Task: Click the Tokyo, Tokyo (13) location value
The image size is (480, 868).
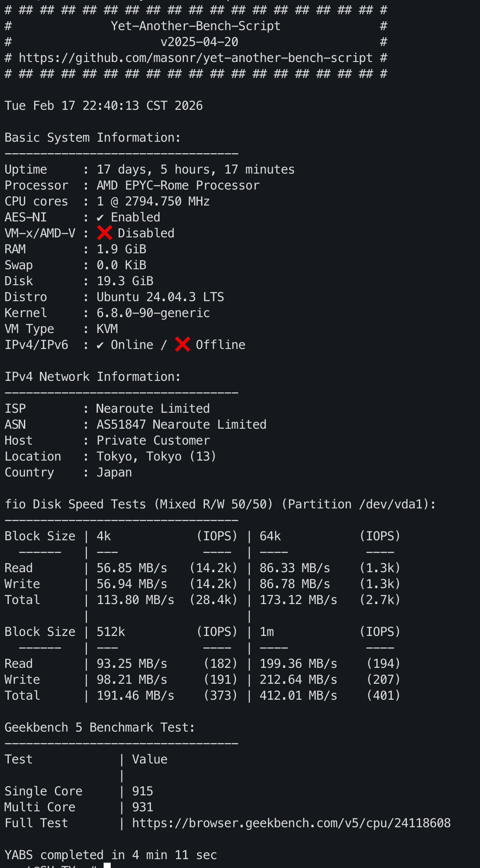Action: point(156,457)
